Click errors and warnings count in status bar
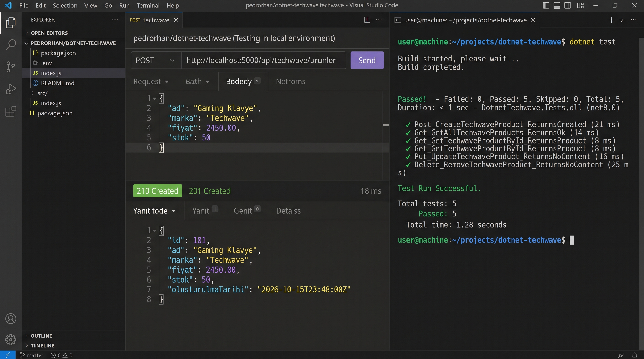The height and width of the screenshot is (359, 644). 62,355
